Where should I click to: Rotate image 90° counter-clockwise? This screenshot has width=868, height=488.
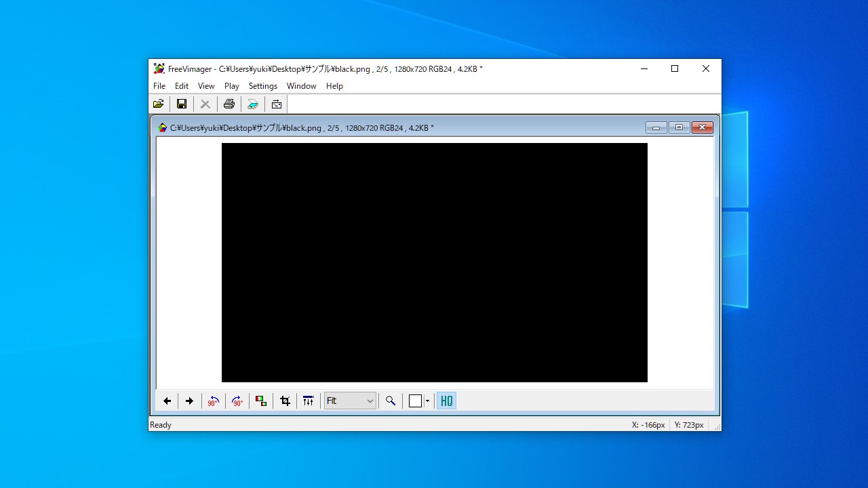pos(214,401)
